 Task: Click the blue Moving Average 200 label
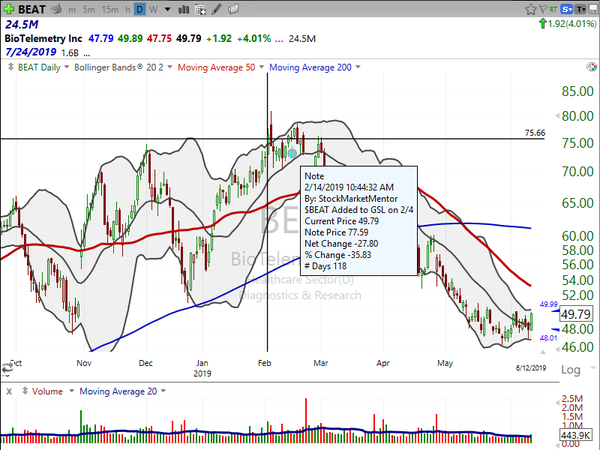(x=310, y=68)
